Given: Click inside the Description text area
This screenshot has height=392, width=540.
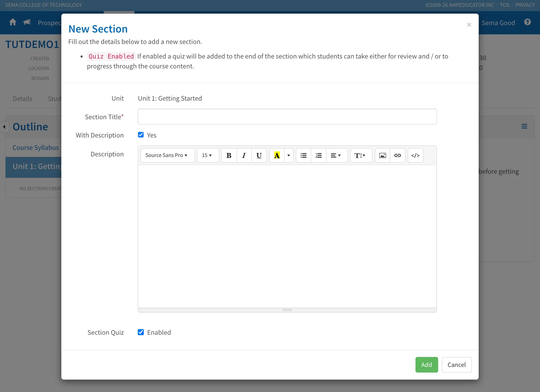Looking at the screenshot, I should click(287, 236).
